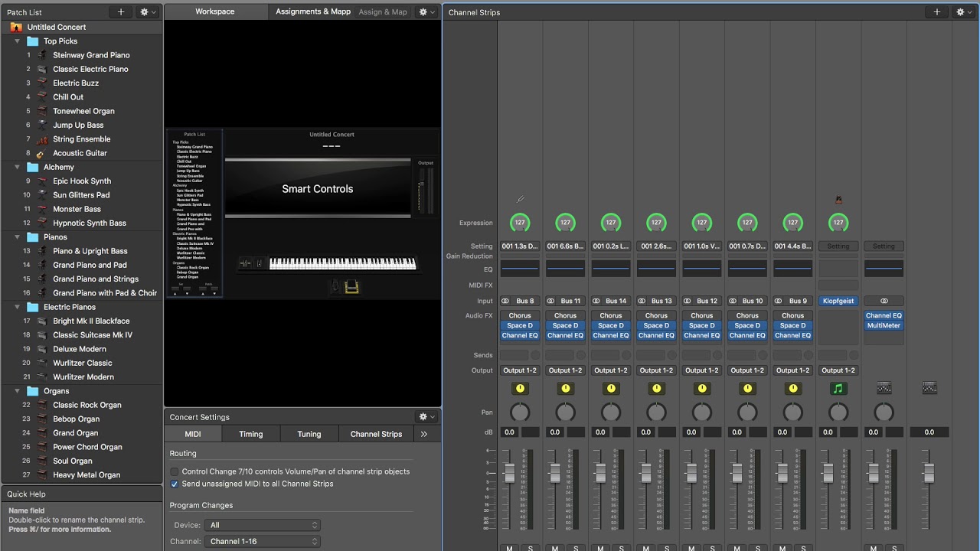Click the Bus 13 input slot
This screenshot has width=980, height=551.
[656, 301]
